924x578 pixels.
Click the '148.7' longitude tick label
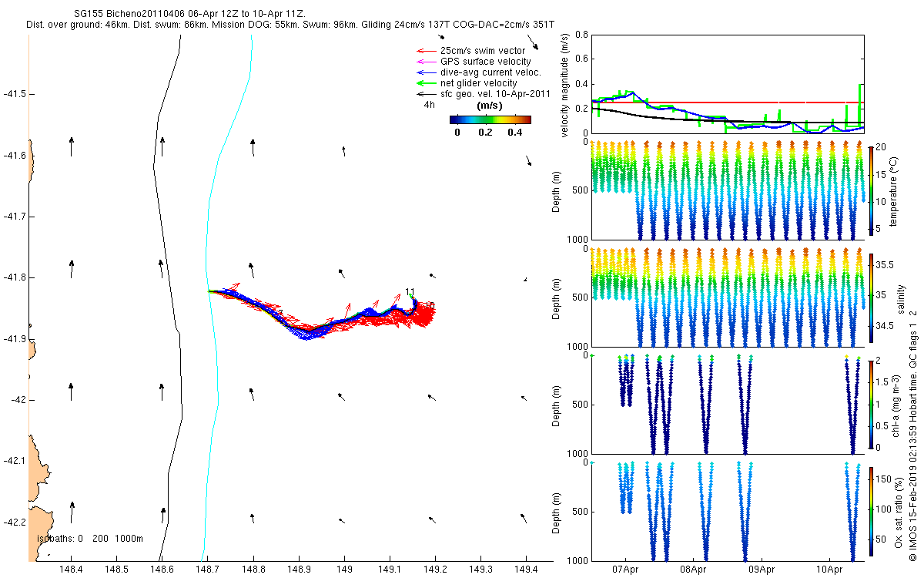click(208, 570)
